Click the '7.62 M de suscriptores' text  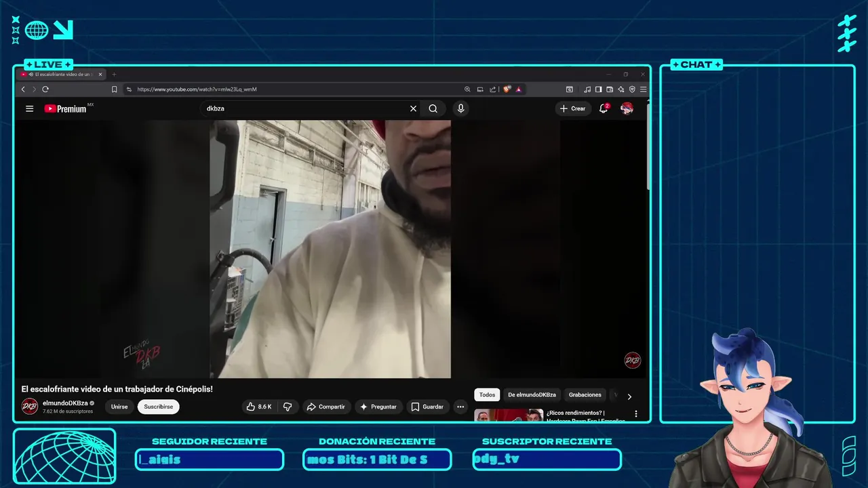(68, 411)
